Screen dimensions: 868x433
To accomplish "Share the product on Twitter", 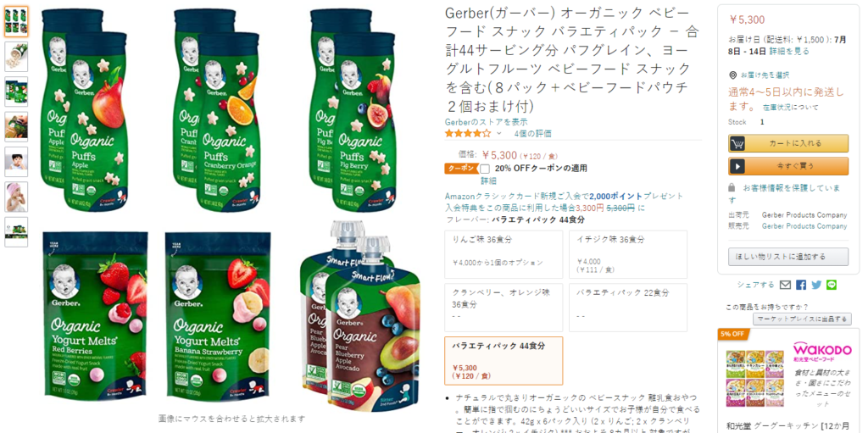I will click(816, 285).
